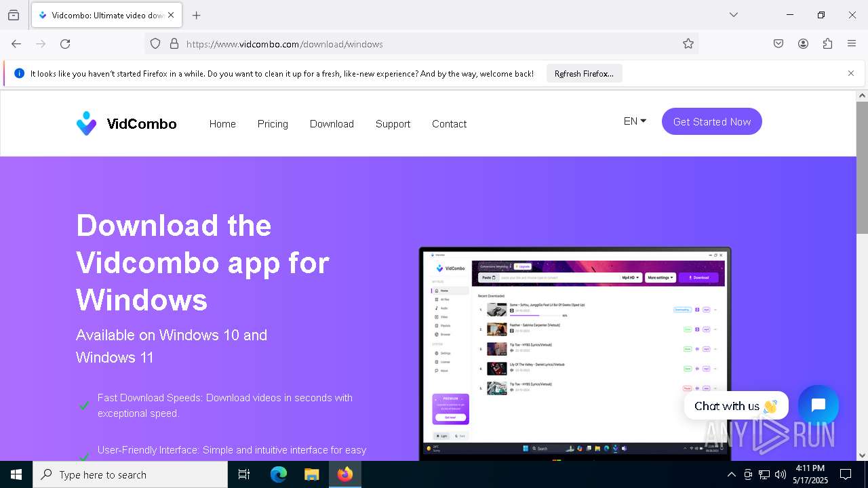Open the Firefox account icon
This screenshot has height=488, width=868.
pos(803,44)
